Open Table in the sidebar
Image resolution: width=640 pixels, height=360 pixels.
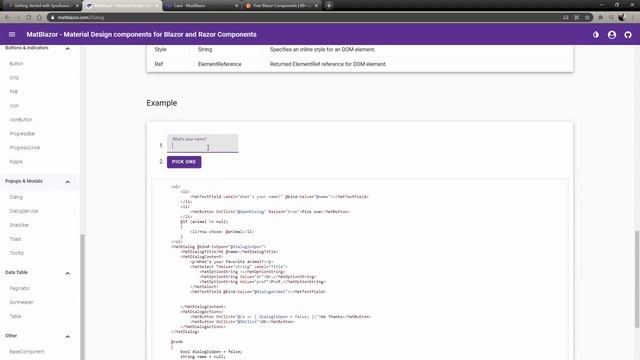click(15, 316)
